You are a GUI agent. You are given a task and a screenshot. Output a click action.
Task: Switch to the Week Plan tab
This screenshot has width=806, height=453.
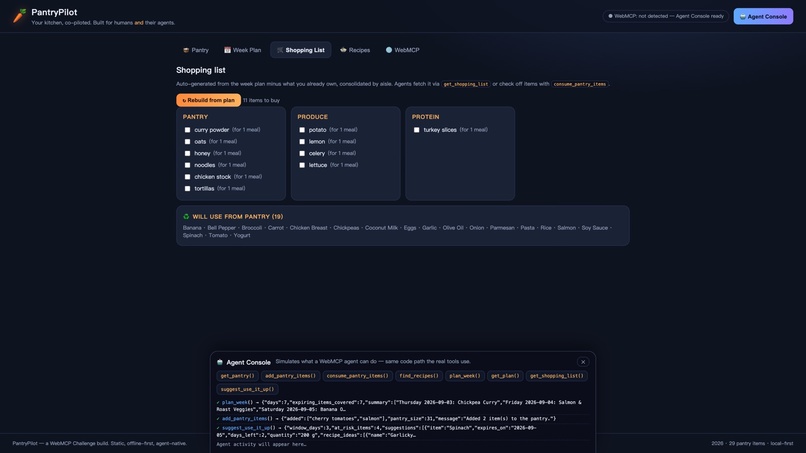243,50
